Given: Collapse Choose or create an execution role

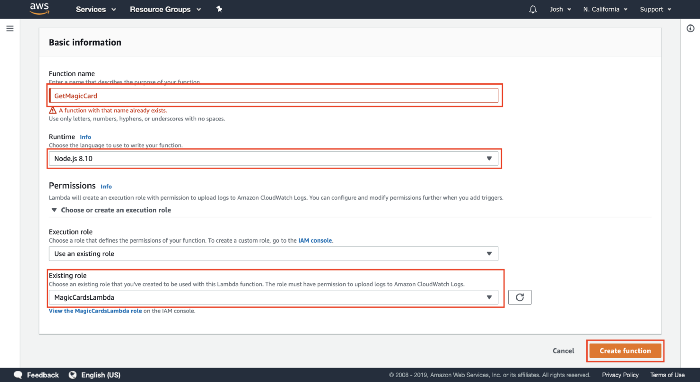Looking at the screenshot, I should (x=111, y=210).
